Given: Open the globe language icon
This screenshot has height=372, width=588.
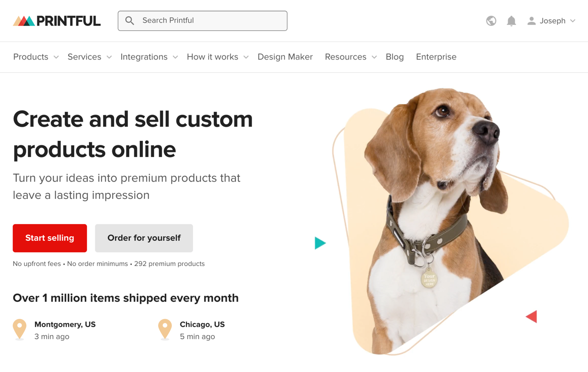Looking at the screenshot, I should click(491, 21).
